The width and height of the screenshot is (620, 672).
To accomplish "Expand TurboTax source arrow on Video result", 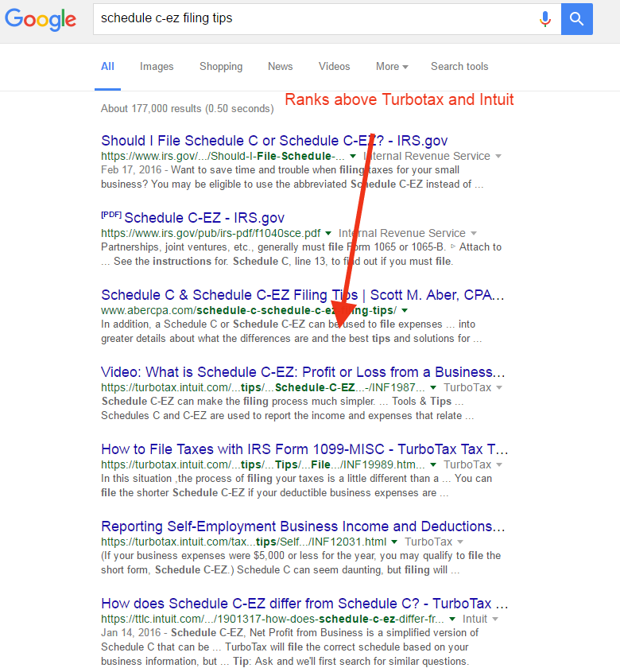I will coord(499,387).
